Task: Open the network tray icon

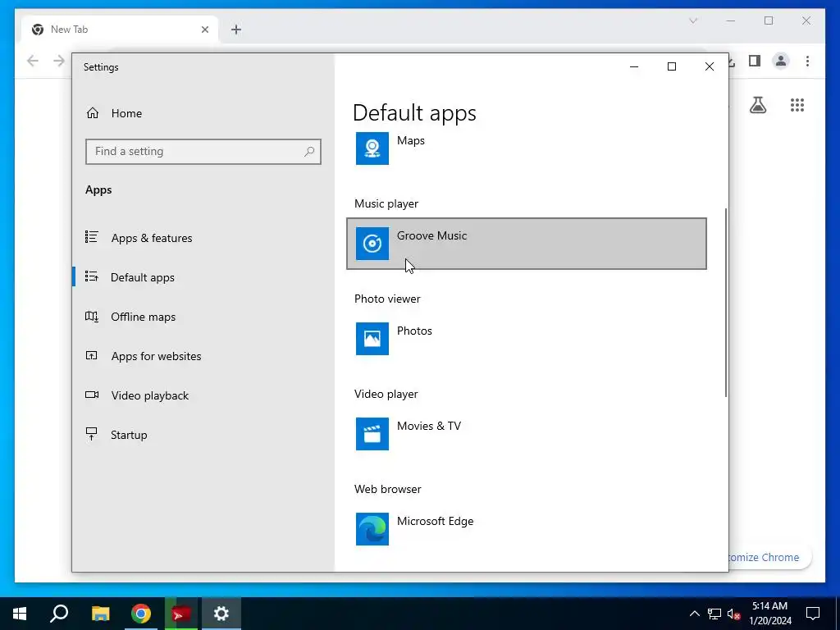Action: (714, 614)
